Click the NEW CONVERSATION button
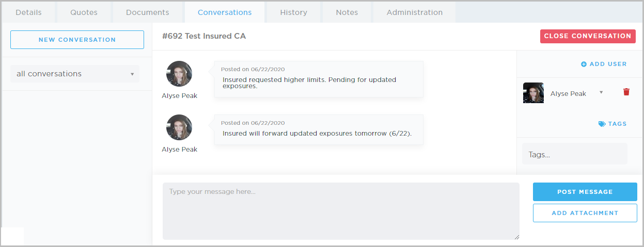Image resolution: width=644 pixels, height=247 pixels. (x=77, y=40)
